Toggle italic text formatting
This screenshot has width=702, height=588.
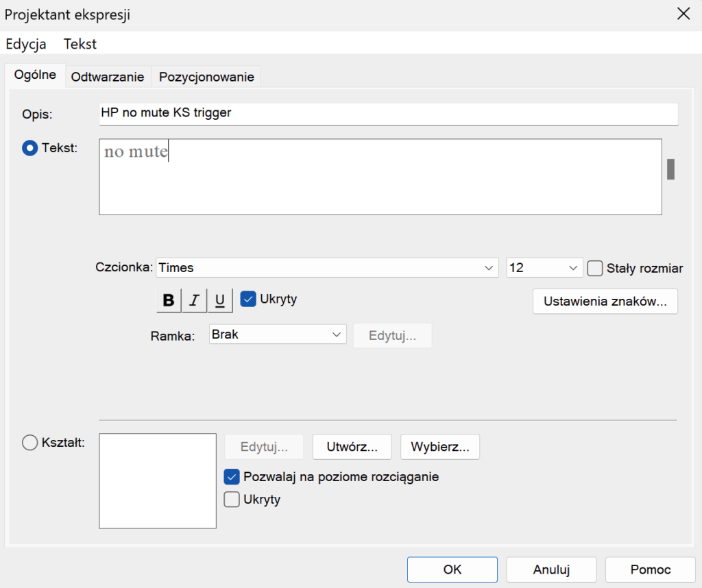194,300
